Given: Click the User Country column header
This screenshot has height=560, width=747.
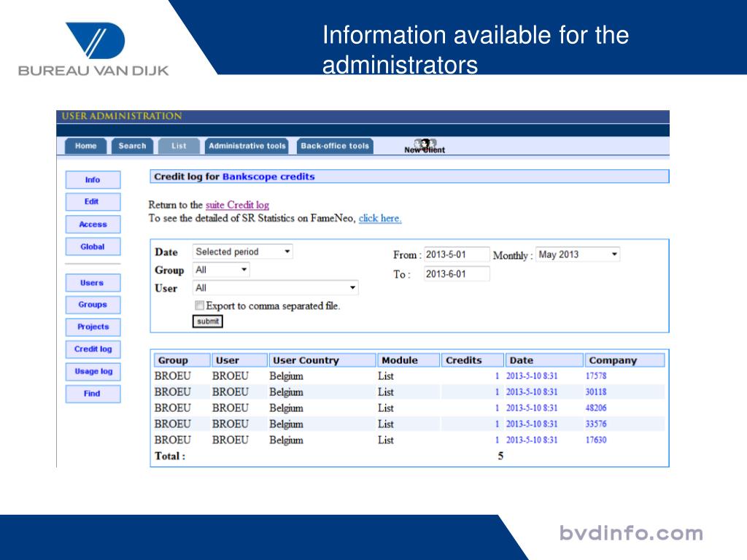Looking at the screenshot, I should tap(322, 360).
